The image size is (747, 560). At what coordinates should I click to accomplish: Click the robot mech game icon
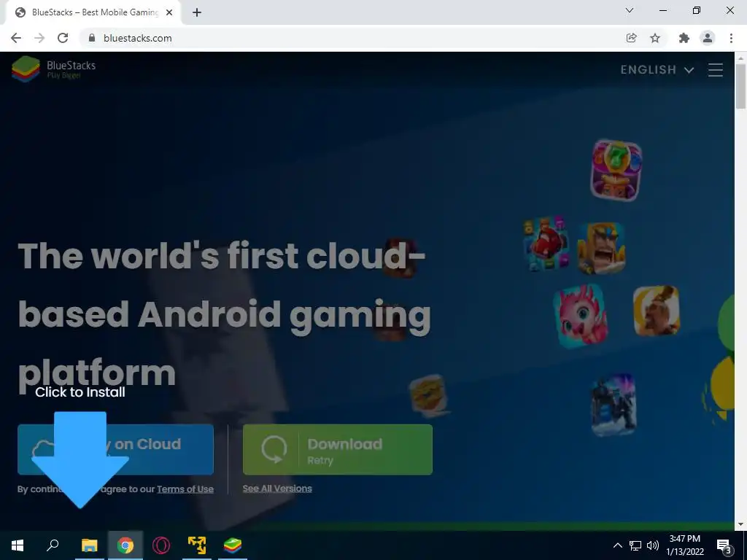[x=614, y=405]
